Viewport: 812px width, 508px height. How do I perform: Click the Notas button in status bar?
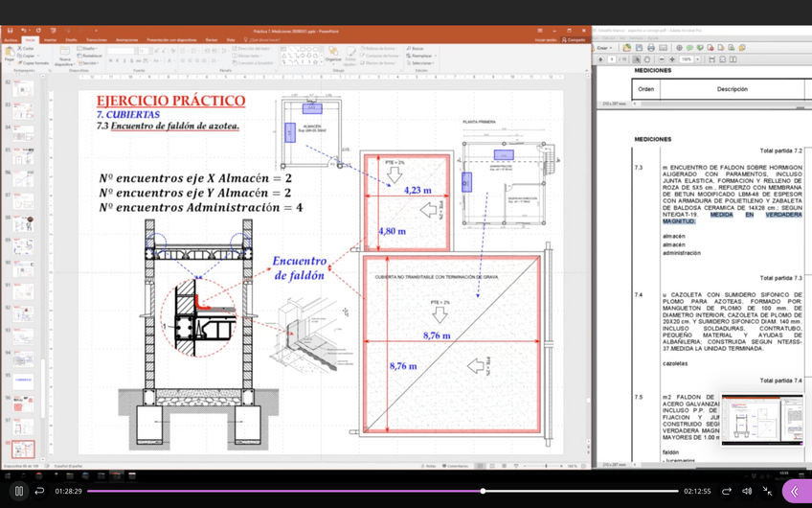tap(428, 466)
